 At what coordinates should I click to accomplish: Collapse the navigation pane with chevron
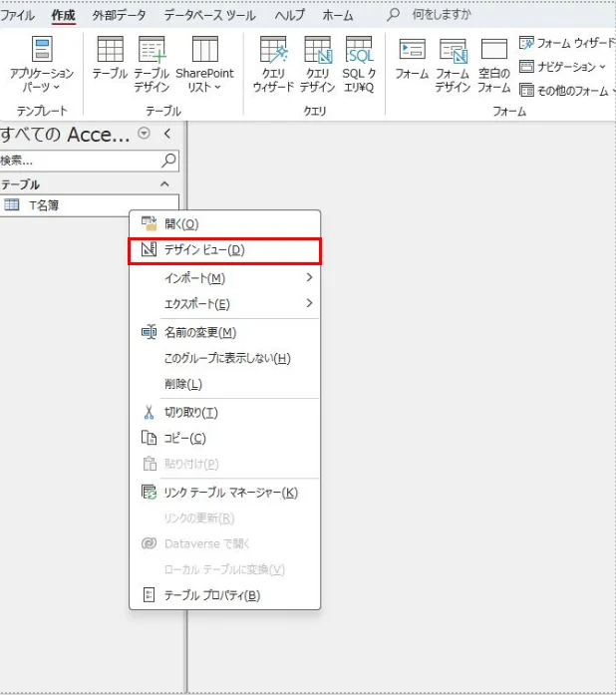point(166,134)
